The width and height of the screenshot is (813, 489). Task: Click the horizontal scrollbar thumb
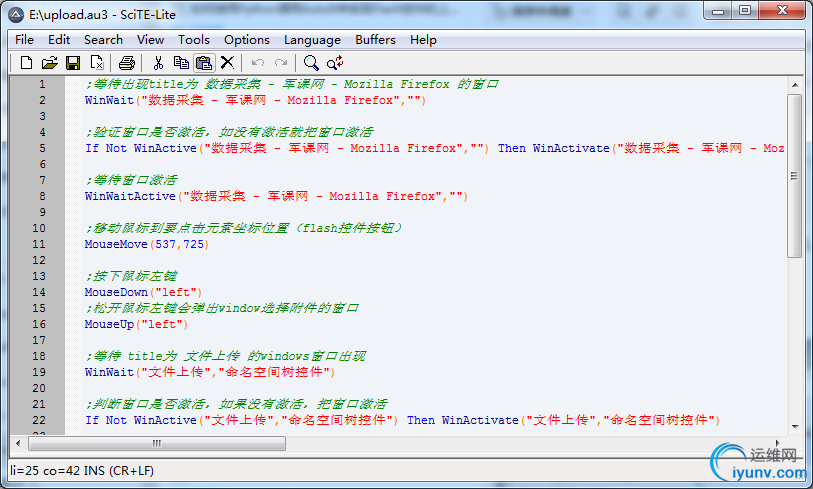click(157, 443)
